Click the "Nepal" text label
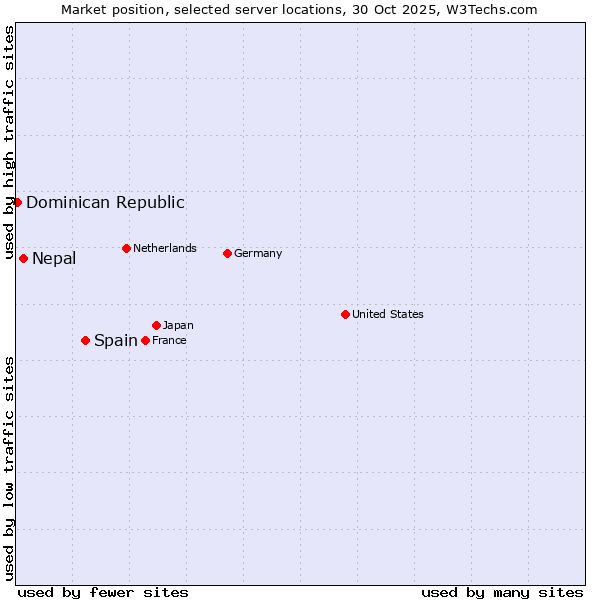Viewport: 600px width, 600px height. [54, 259]
